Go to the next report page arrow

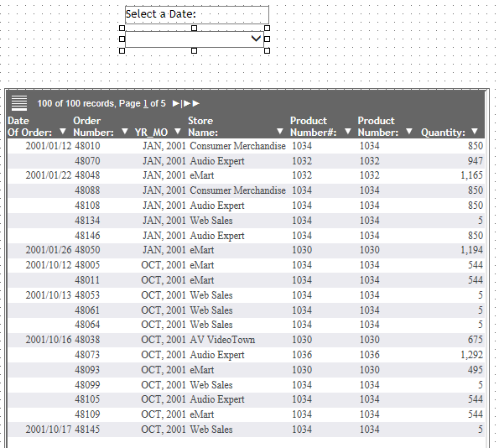pos(175,103)
